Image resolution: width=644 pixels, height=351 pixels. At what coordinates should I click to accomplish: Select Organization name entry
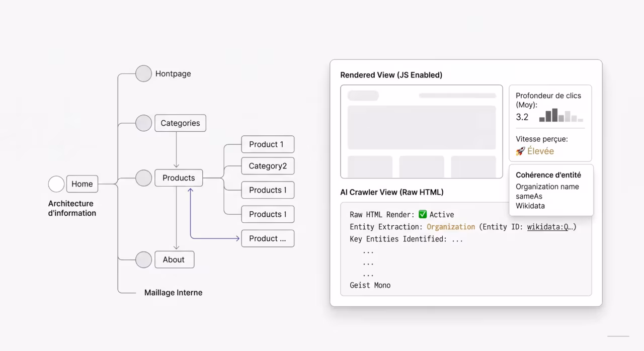pos(547,187)
